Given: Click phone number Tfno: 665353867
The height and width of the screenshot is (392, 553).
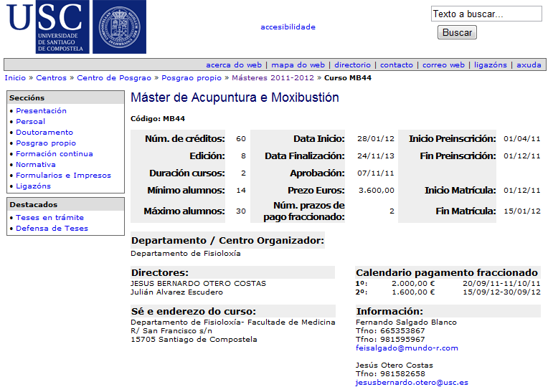Looking at the screenshot, I should tap(390, 331).
